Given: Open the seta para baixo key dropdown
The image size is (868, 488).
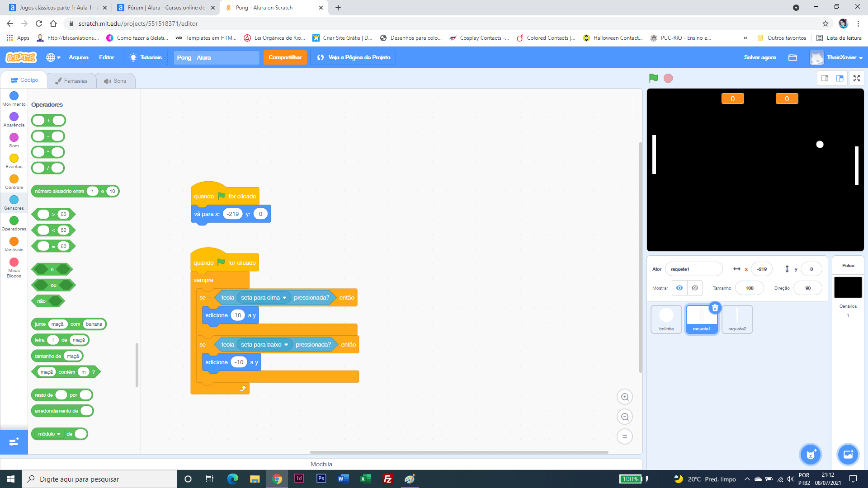Looking at the screenshot, I should [x=265, y=345].
